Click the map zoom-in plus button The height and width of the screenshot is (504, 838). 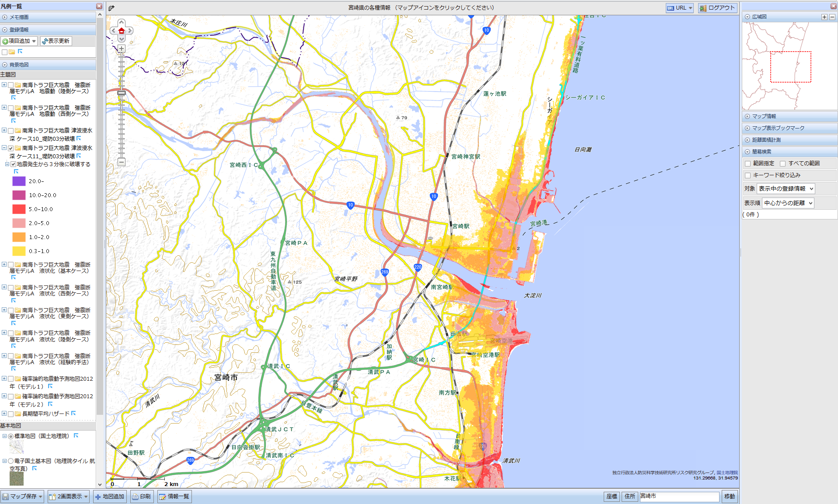(122, 49)
